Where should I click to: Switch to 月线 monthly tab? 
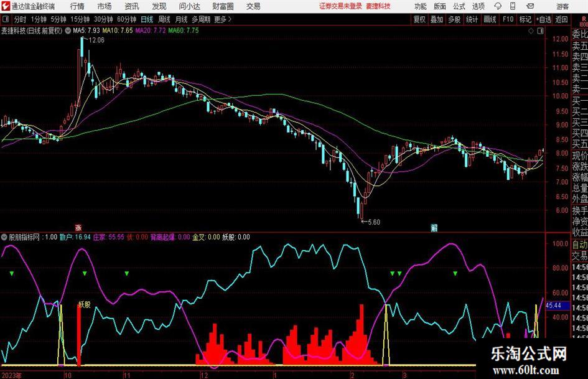(181, 19)
